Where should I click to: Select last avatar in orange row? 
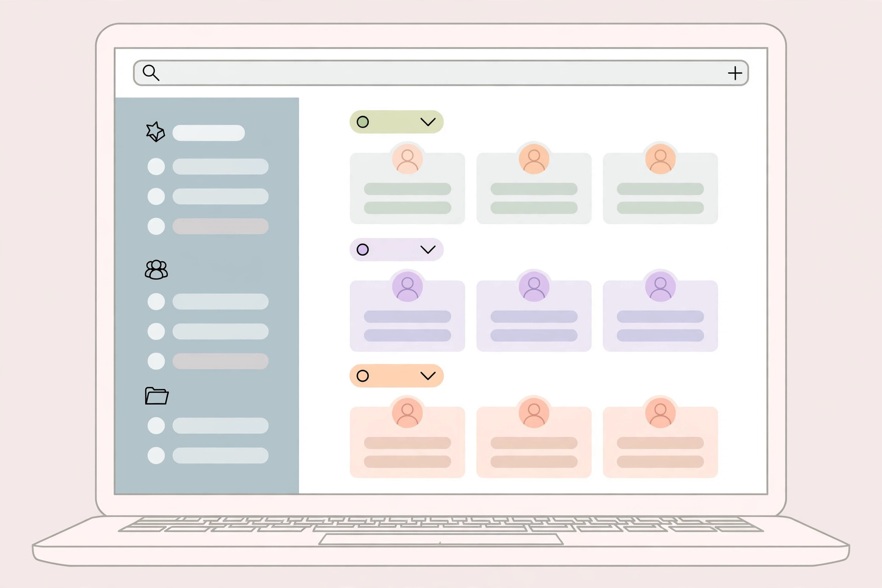pyautogui.click(x=661, y=413)
